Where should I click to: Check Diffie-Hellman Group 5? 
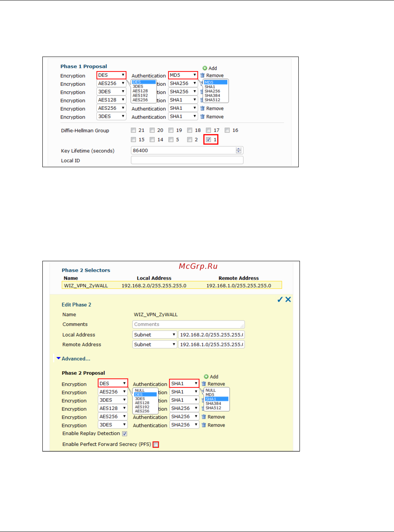171,140
